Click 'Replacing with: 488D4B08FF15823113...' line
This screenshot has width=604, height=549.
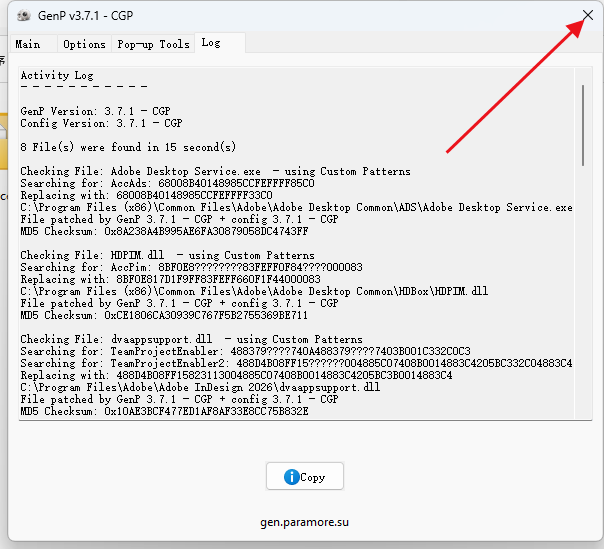pos(236,375)
